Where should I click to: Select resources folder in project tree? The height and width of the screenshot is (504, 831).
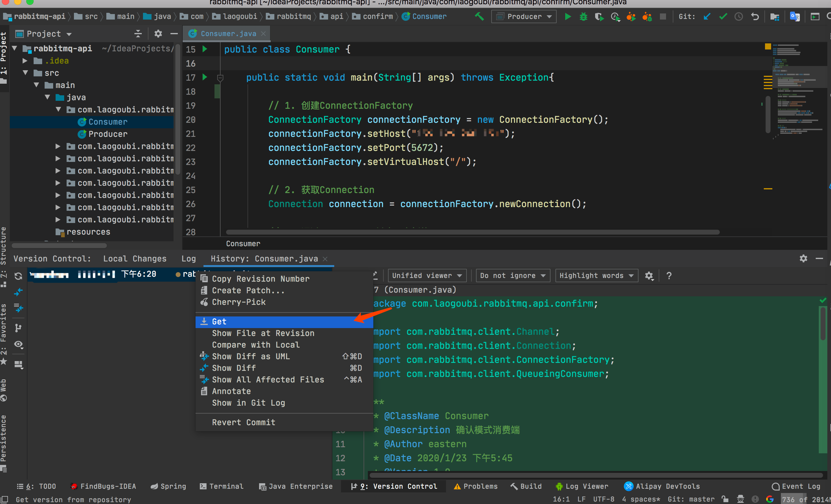coord(88,232)
